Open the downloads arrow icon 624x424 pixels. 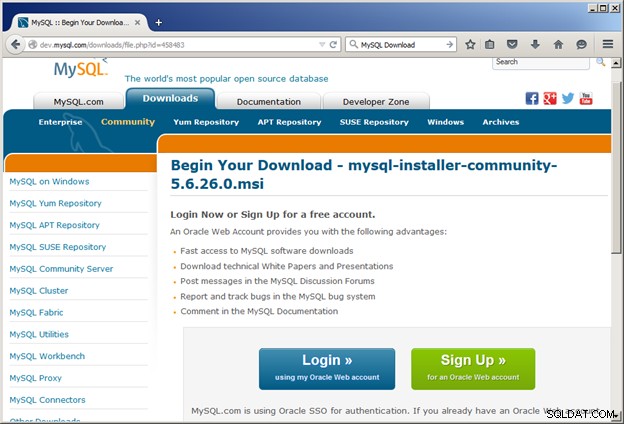click(535, 45)
